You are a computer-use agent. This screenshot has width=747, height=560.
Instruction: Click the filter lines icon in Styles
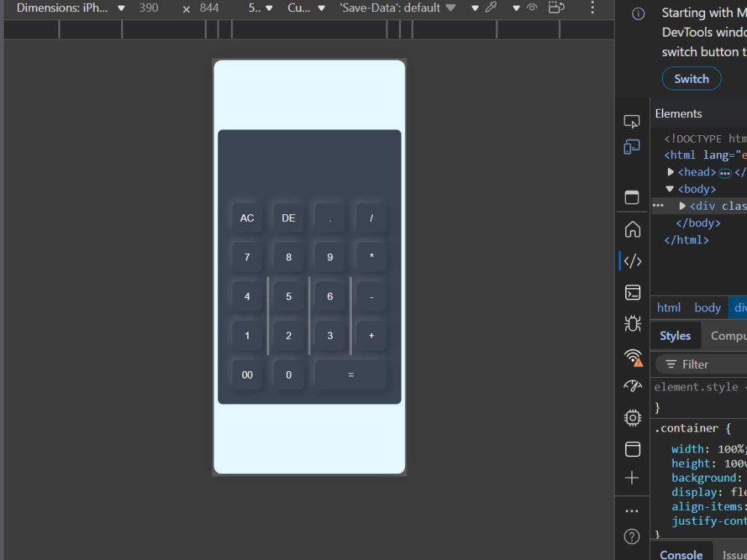coord(671,364)
